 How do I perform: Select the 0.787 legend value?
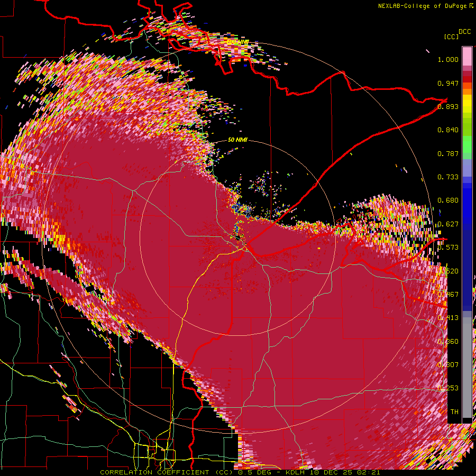448,153
